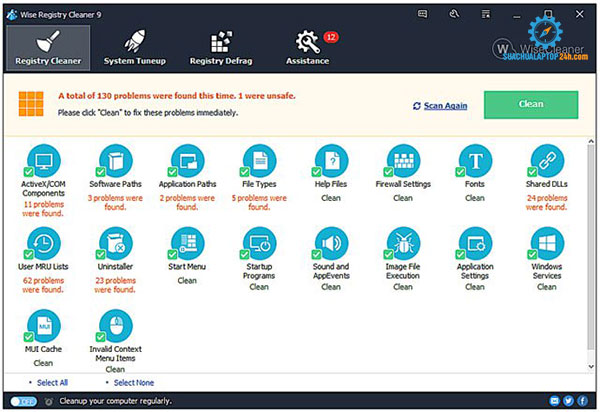Toggle the scheduled cleanup OFF switch
The image size is (600, 412).
pyautogui.click(x=24, y=401)
